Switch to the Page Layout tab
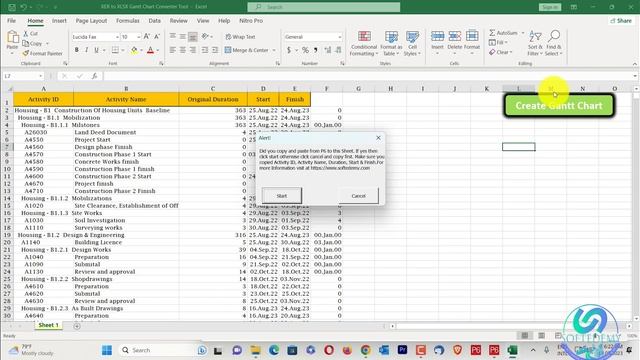Image resolution: width=640 pixels, height=360 pixels. (91, 20)
